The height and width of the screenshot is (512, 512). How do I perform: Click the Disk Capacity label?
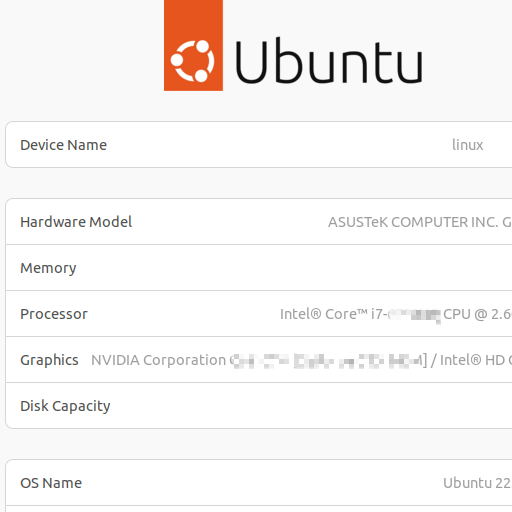click(x=65, y=406)
